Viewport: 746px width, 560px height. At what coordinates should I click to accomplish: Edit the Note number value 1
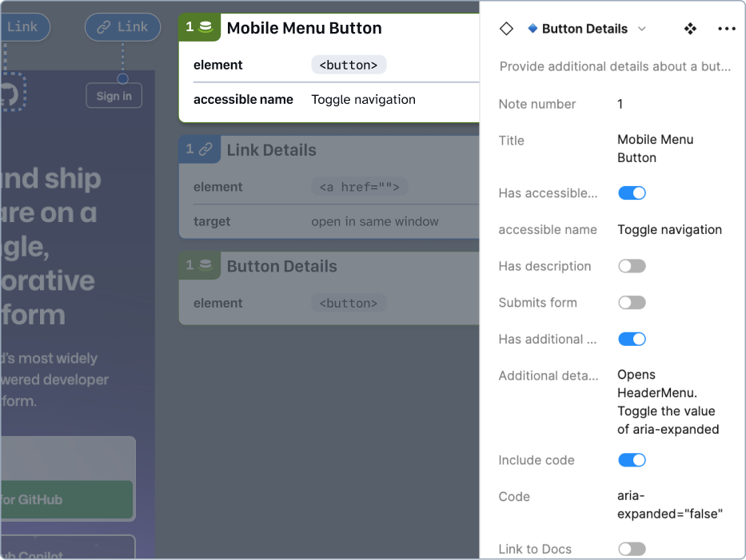(x=620, y=104)
